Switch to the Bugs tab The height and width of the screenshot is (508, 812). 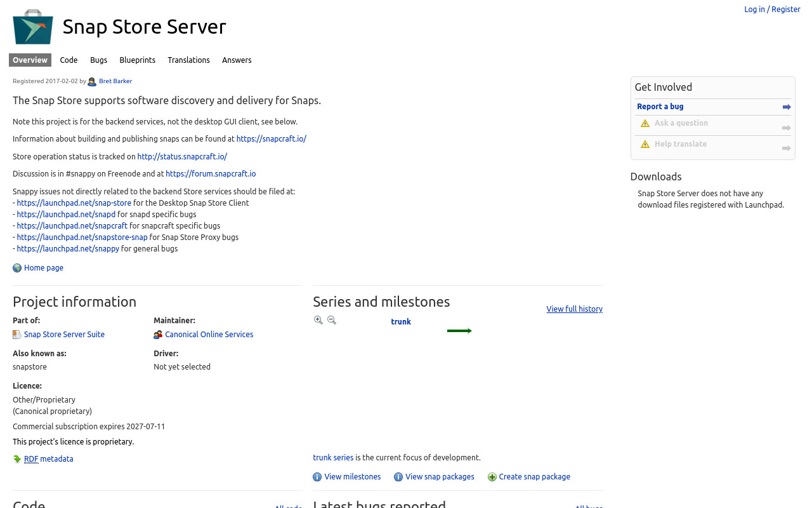coord(98,60)
